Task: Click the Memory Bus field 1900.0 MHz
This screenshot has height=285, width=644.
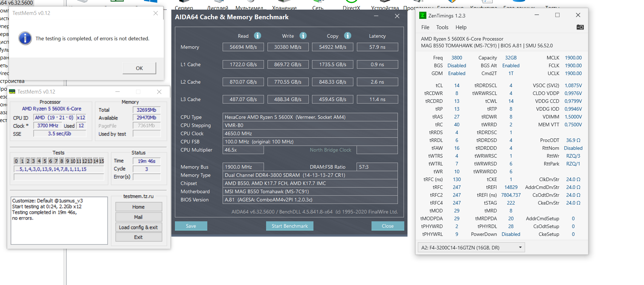Action: (243, 167)
